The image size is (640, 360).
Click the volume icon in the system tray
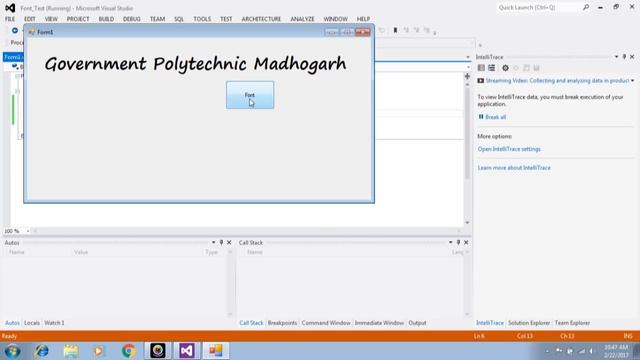pyautogui.click(x=591, y=351)
